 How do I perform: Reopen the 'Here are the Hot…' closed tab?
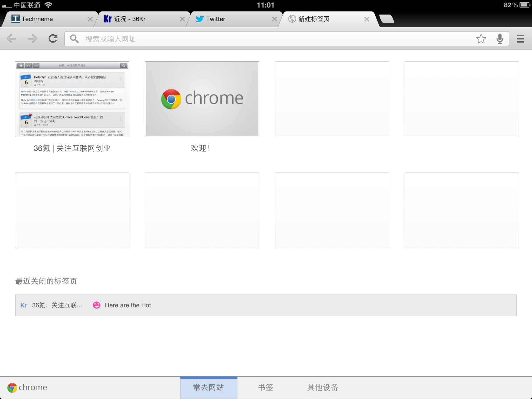click(x=125, y=305)
